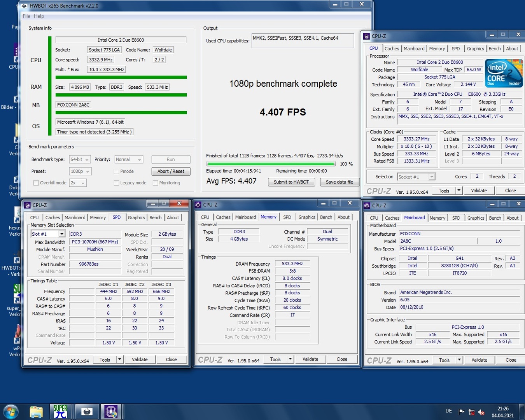
Task: Expand Tools arrow in CPU window
Action: point(459,191)
